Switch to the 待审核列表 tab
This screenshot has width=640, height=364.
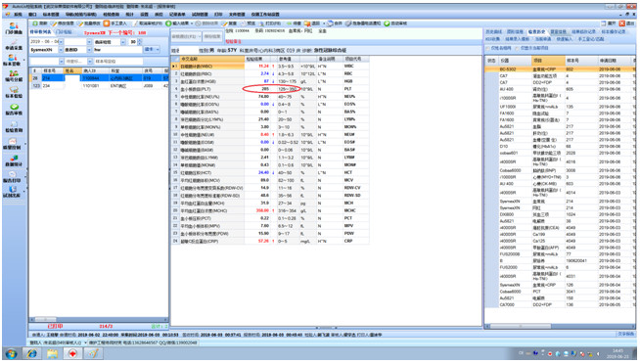[40, 32]
